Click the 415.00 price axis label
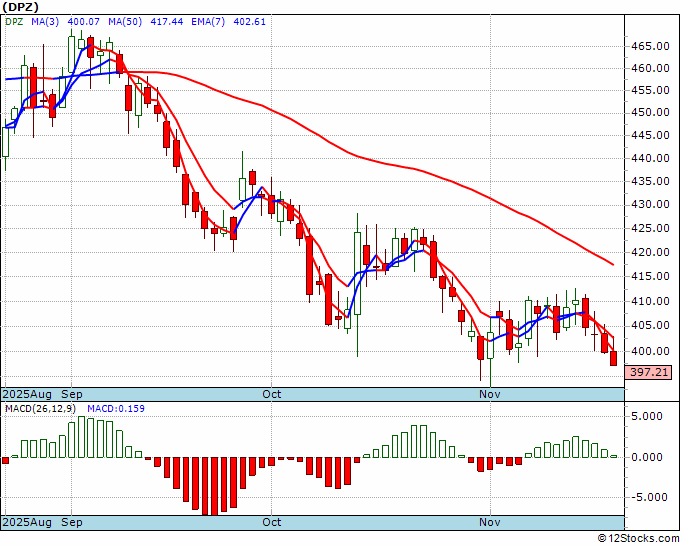 pyautogui.click(x=649, y=276)
